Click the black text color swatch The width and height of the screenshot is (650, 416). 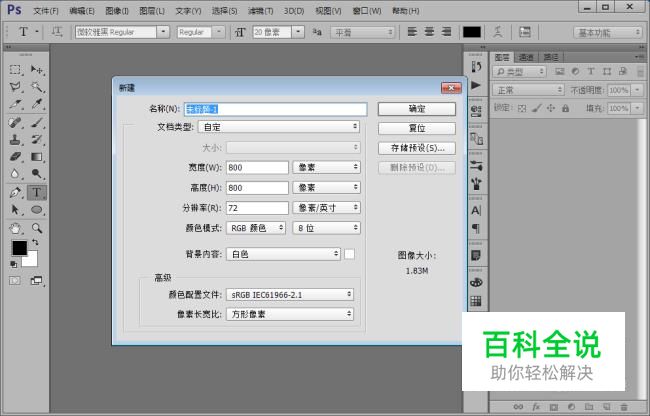point(472,32)
